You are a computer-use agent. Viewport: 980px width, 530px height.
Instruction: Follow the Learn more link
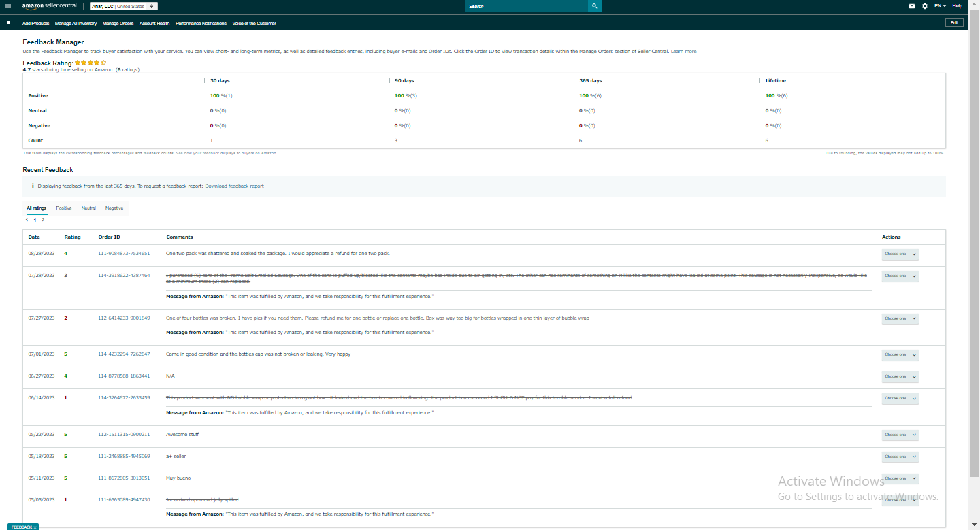pos(683,52)
